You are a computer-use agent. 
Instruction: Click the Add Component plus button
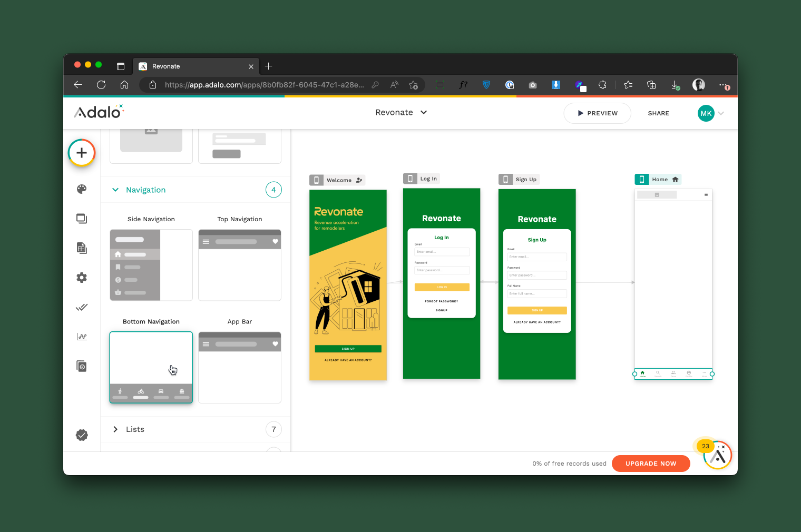pos(82,153)
